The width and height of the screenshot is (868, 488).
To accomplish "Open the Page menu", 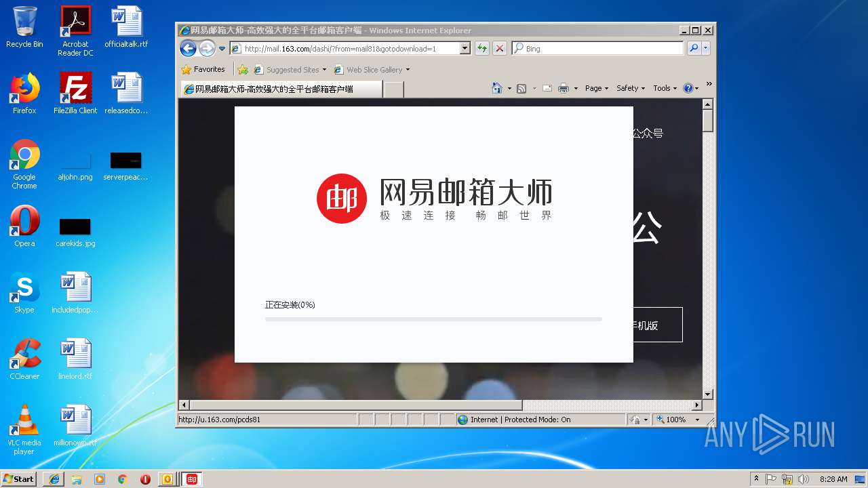I will tap(596, 88).
